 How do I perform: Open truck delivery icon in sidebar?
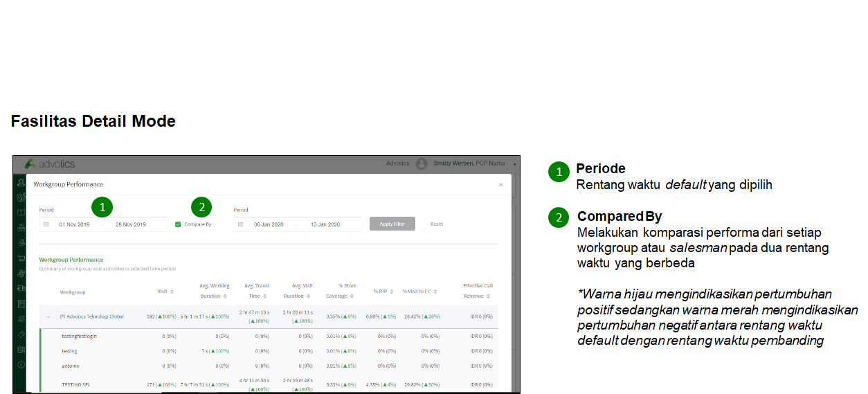(x=21, y=289)
